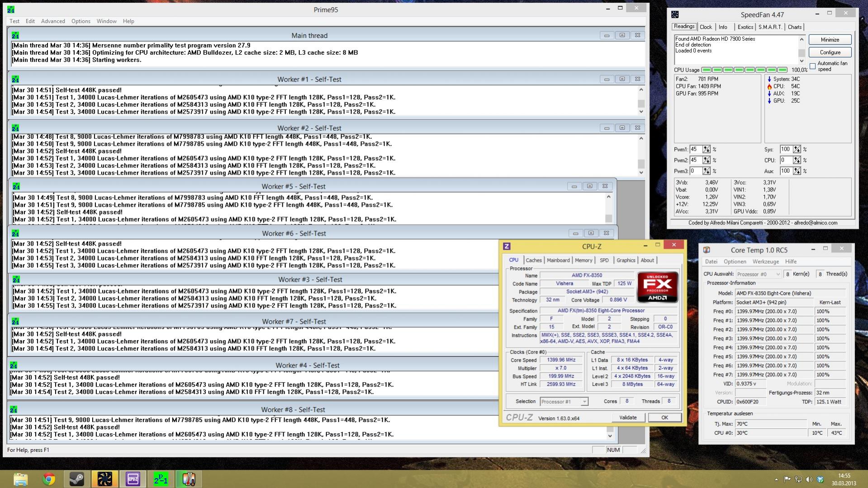The width and height of the screenshot is (868, 488).
Task: Open the Graphics tab in CPU-Z
Action: [x=626, y=261]
